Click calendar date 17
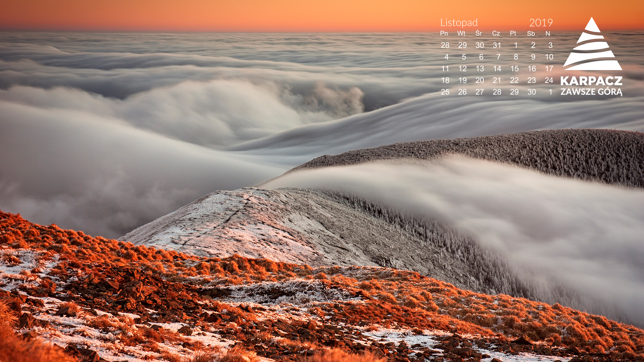 click(549, 69)
